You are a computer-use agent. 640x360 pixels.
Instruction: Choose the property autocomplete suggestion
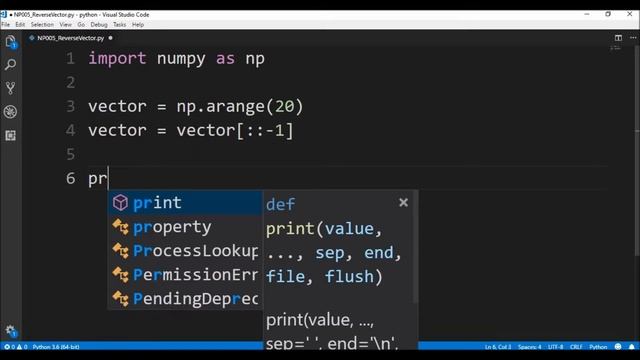click(185, 227)
